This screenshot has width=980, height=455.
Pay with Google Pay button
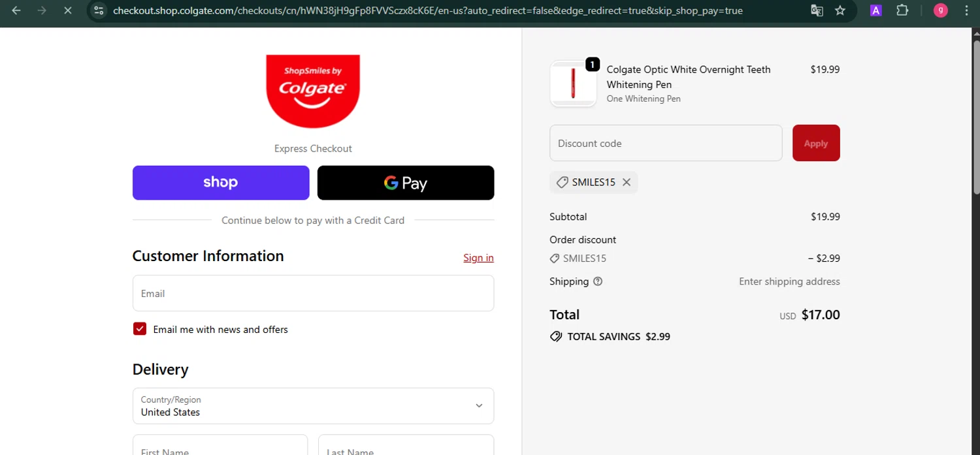(x=406, y=183)
